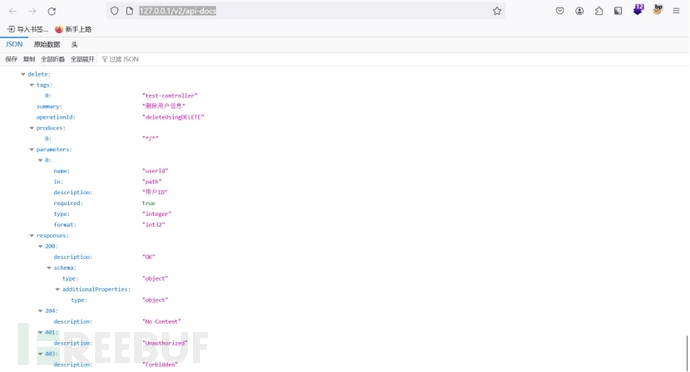Select the summary key
The image size is (690, 372).
click(x=49, y=107)
